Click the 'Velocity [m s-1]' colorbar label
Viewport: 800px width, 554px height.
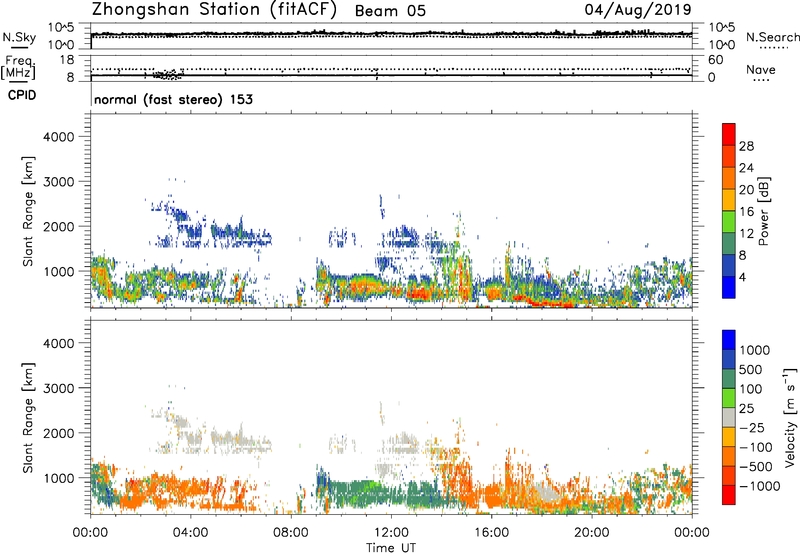click(x=790, y=417)
